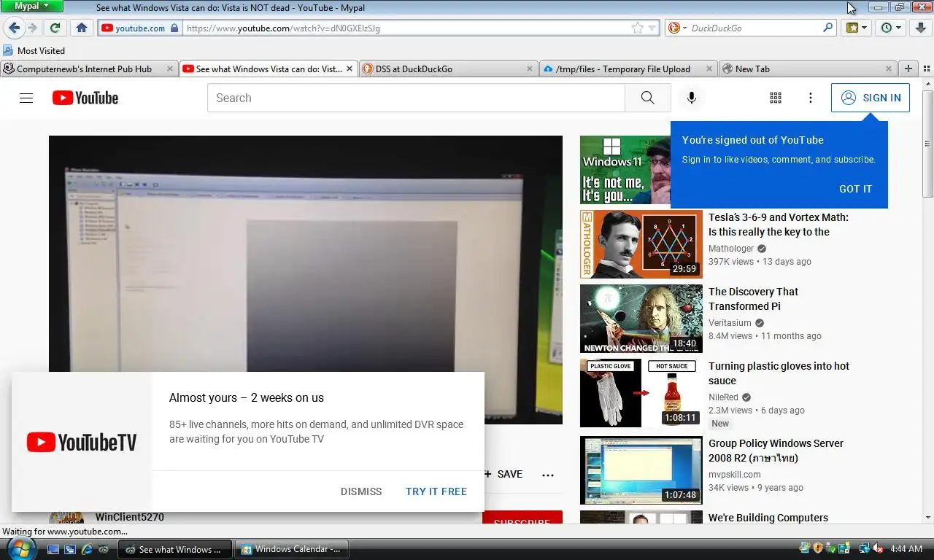Open the NileRed channel name
The height and width of the screenshot is (560, 934).
(724, 397)
